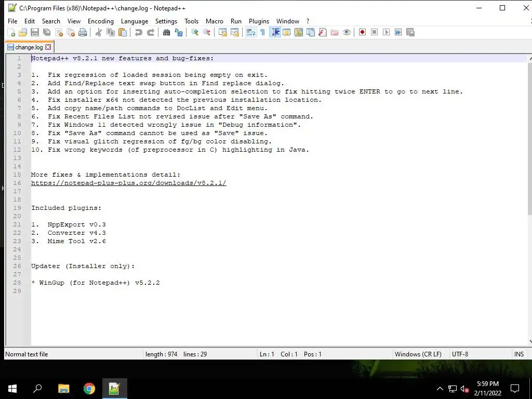
Task: Click the Copy toolbar icon
Action: [x=111, y=33]
